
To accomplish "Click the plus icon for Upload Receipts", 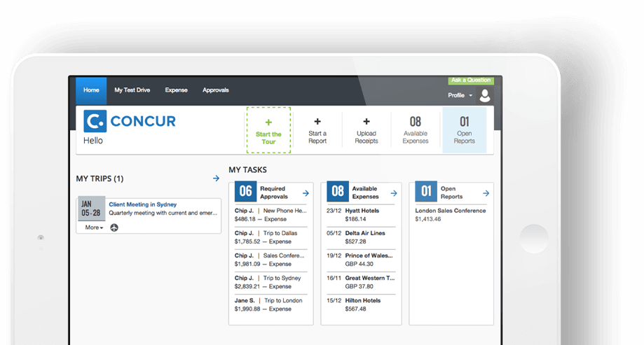I will pyautogui.click(x=366, y=122).
